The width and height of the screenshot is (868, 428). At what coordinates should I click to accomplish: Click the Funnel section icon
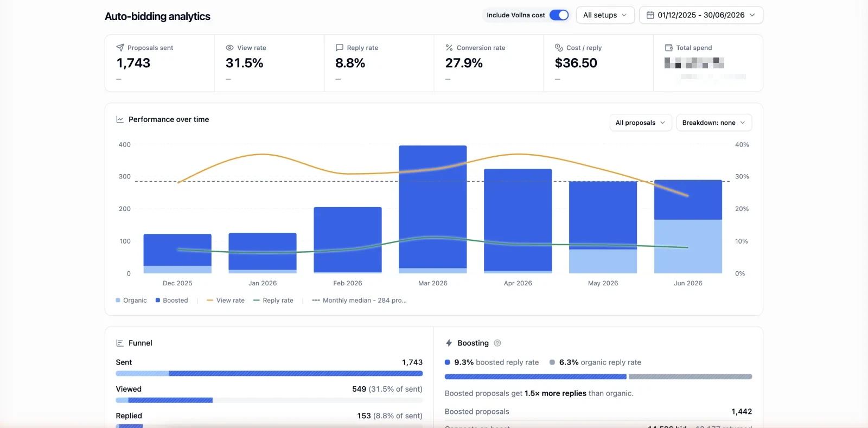[120, 343]
